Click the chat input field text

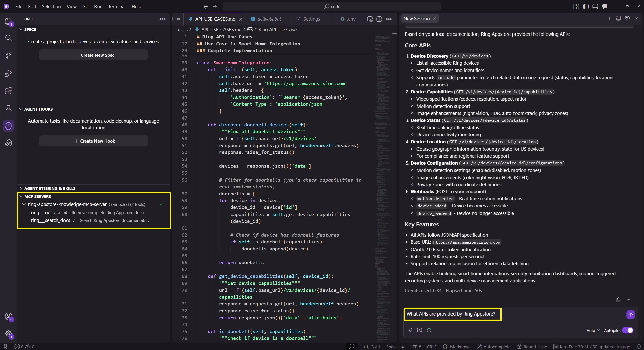point(451,314)
